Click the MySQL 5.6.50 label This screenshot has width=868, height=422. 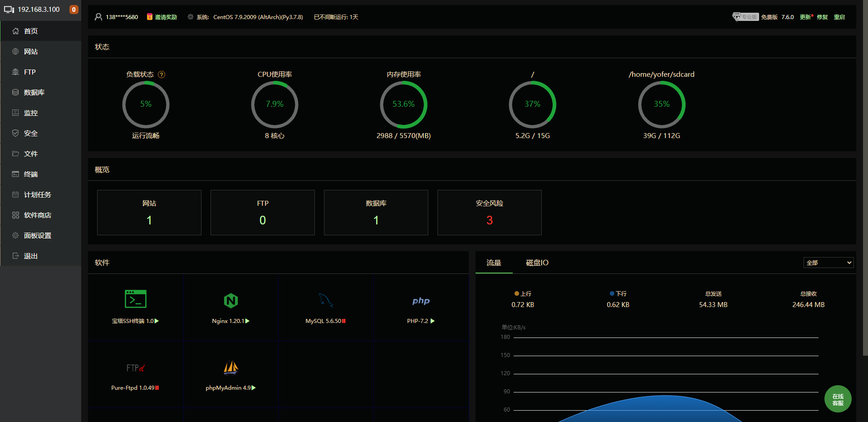[x=323, y=321]
